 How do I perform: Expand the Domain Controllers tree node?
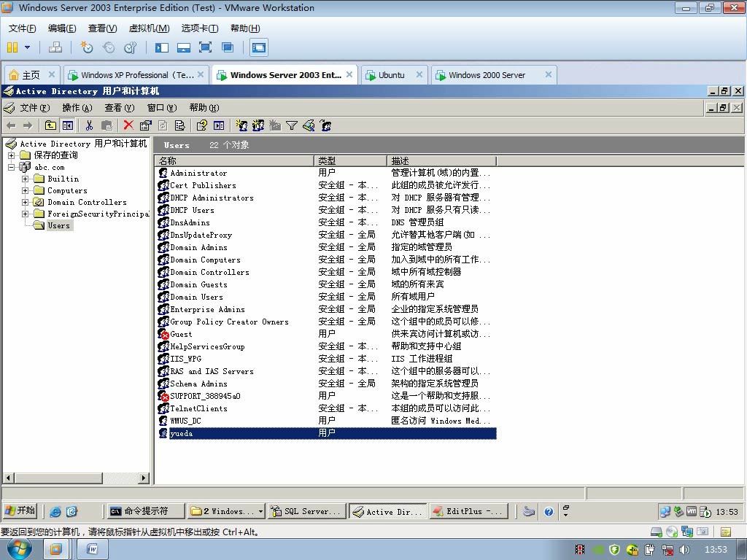pyautogui.click(x=26, y=203)
